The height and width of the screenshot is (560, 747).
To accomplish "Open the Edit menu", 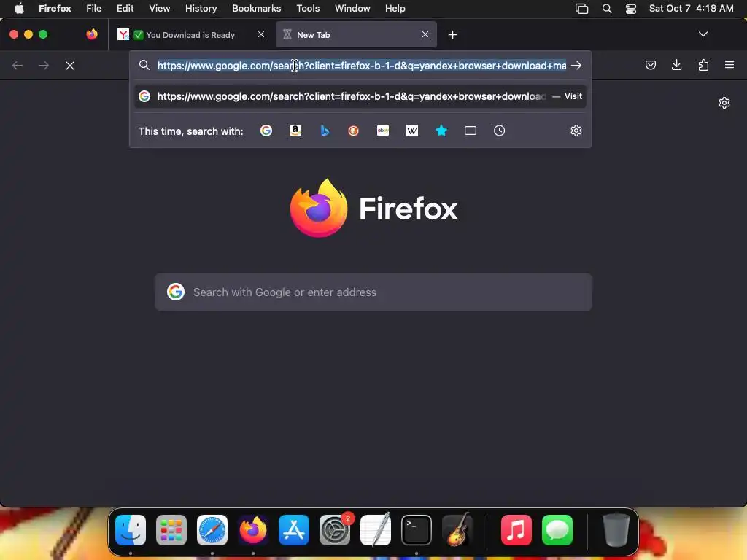I will click(x=125, y=8).
